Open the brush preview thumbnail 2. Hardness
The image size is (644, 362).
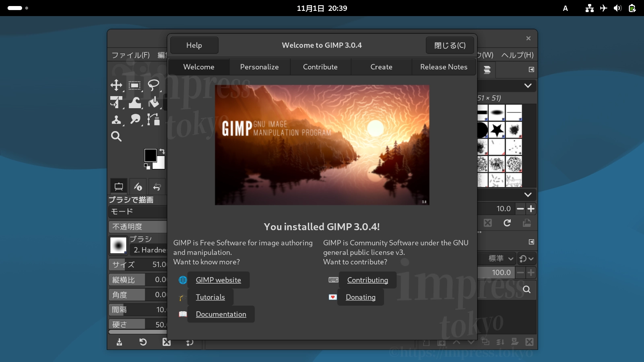coord(118,245)
